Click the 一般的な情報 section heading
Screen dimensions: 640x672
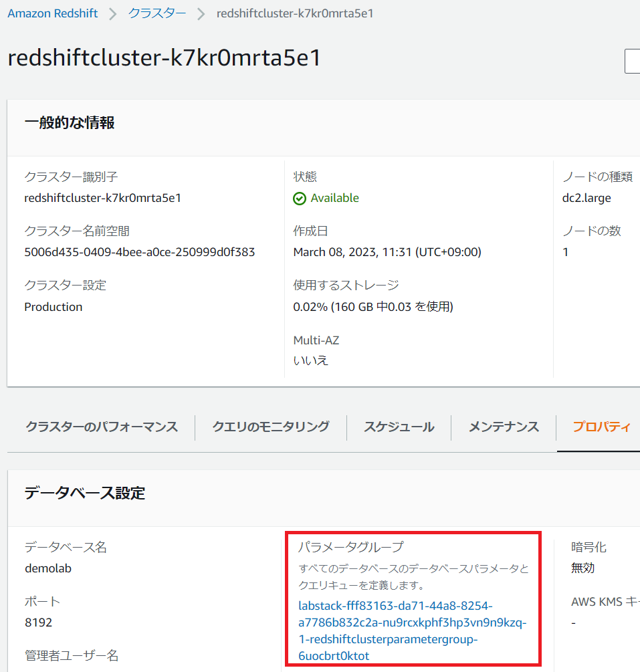(70, 123)
